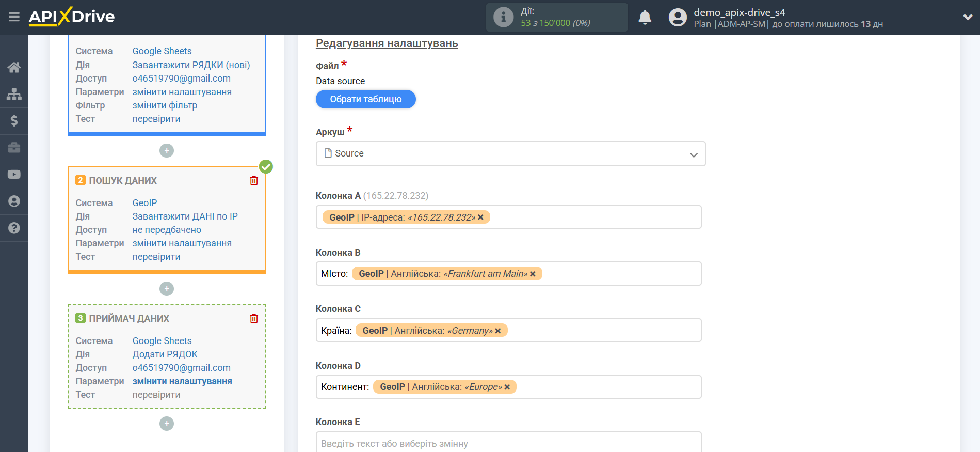Open connections sitemap icon in sidebar
Screen dimensions: 980x452
point(14,94)
